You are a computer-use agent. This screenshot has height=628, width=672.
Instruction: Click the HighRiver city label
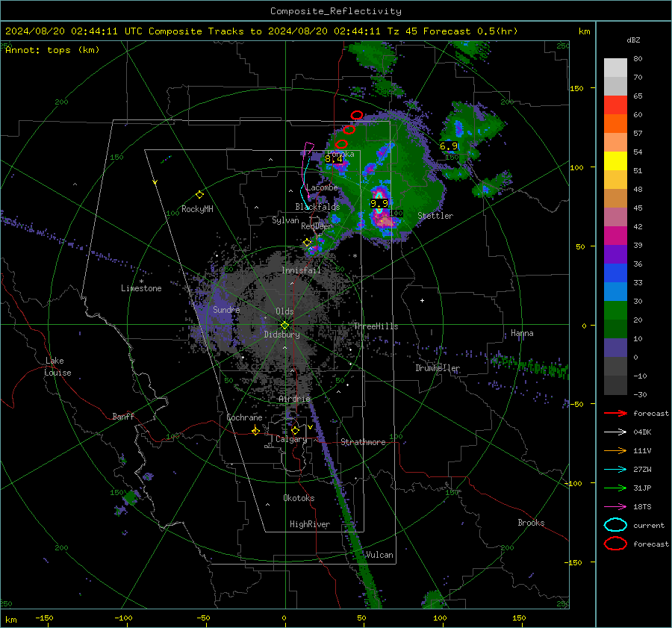pyautogui.click(x=310, y=524)
